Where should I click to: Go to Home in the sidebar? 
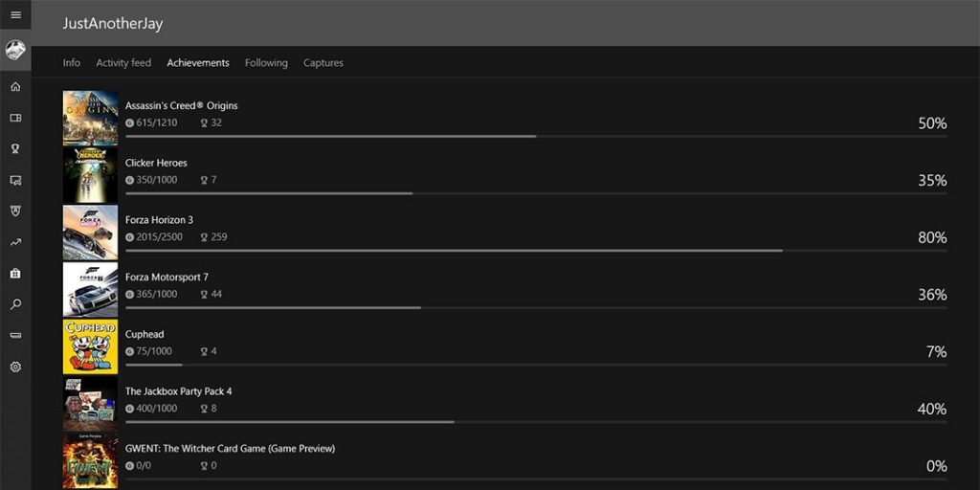(x=15, y=86)
